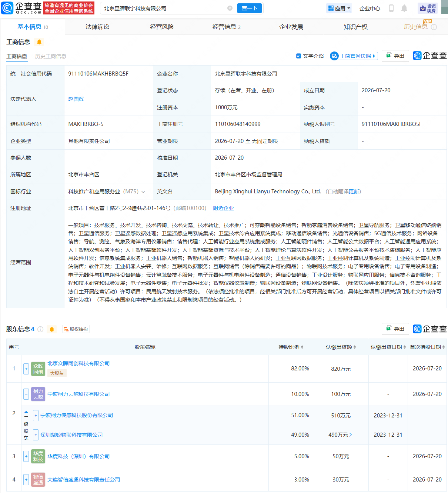The width and height of the screenshot is (448, 493).
Task: Click info icon next to 股东信息 4
Action: pyautogui.click(x=40, y=329)
